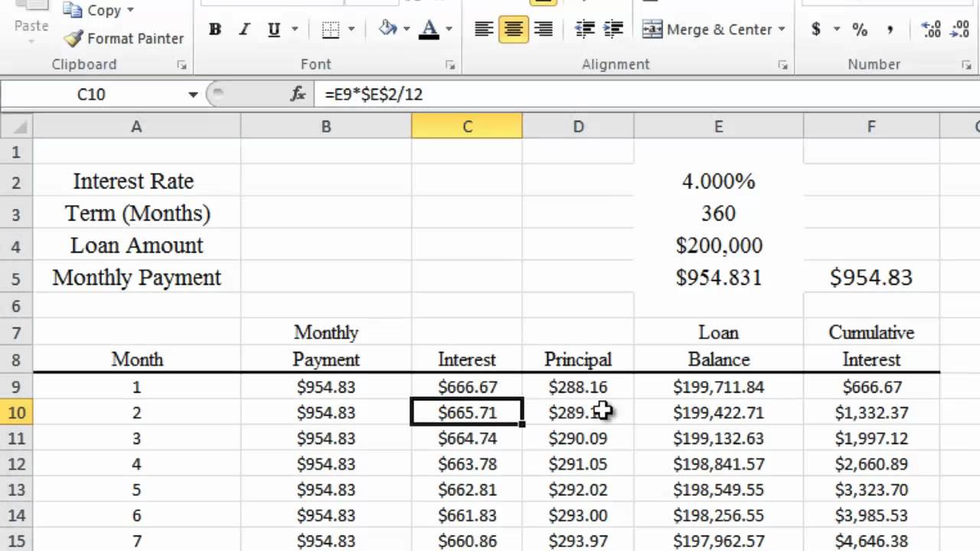Open fill color dropdown arrow
The image size is (980, 551).
[x=406, y=30]
